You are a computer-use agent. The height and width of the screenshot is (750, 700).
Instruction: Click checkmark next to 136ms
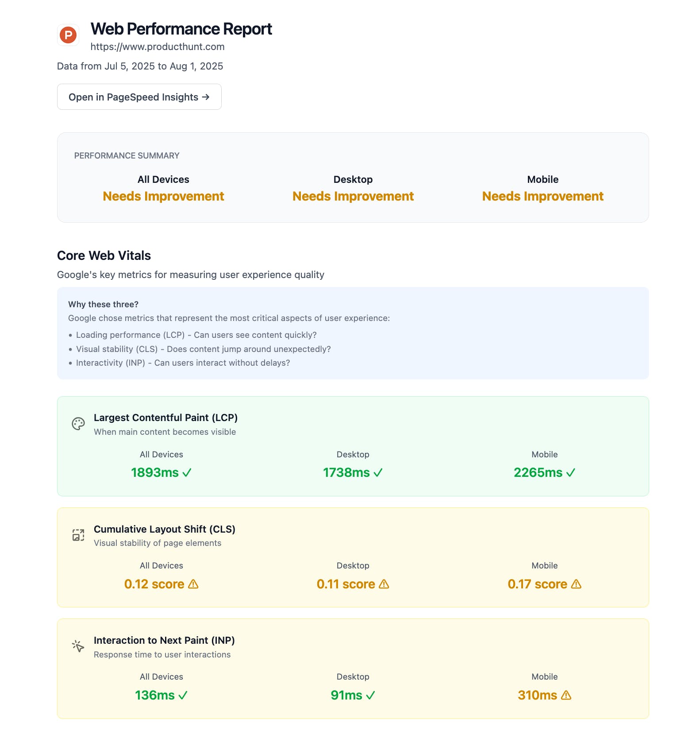tap(183, 696)
